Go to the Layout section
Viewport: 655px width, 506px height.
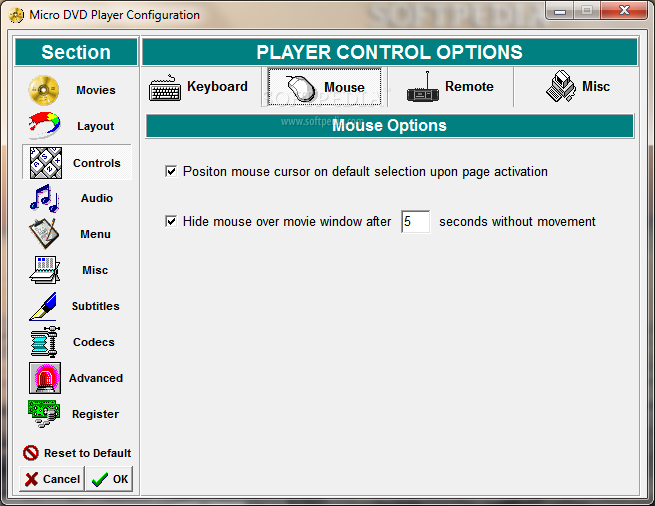click(95, 126)
